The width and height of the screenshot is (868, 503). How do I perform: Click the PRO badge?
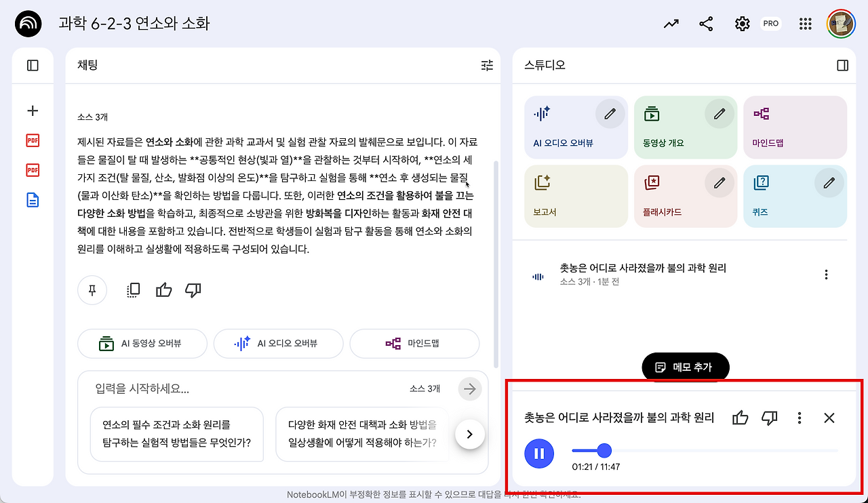pos(770,24)
